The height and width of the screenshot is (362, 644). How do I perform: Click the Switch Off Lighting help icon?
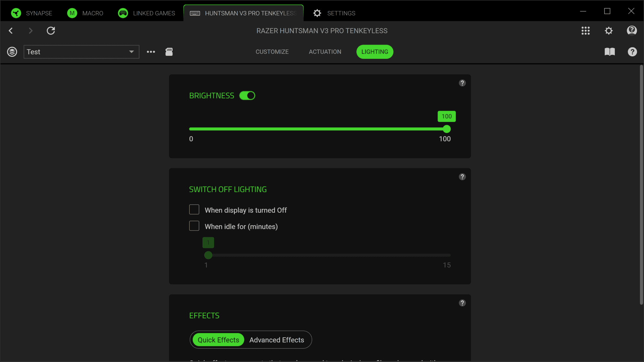coord(462,177)
